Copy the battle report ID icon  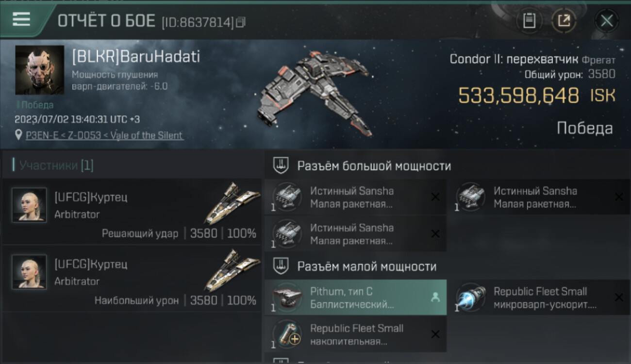[x=241, y=22]
